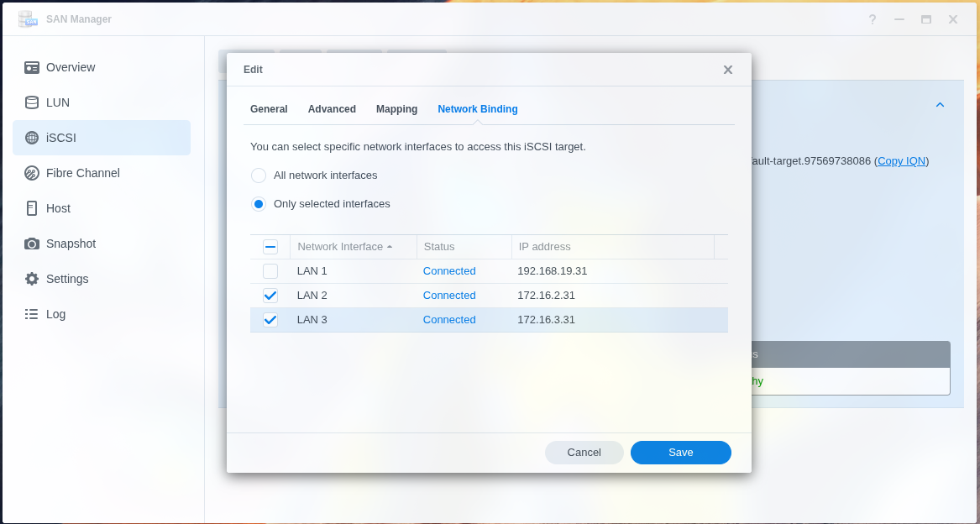This screenshot has height=524, width=980.
Task: Click the SAN Manager app icon
Action: tap(28, 19)
